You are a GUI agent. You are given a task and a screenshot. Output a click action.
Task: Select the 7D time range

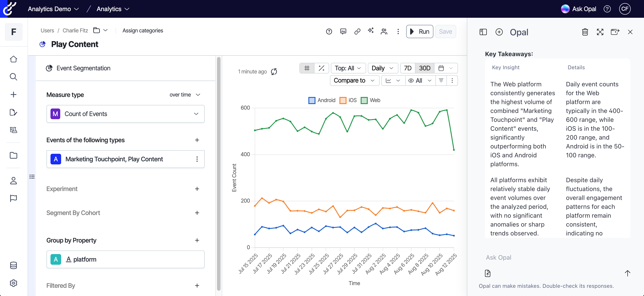(407, 68)
